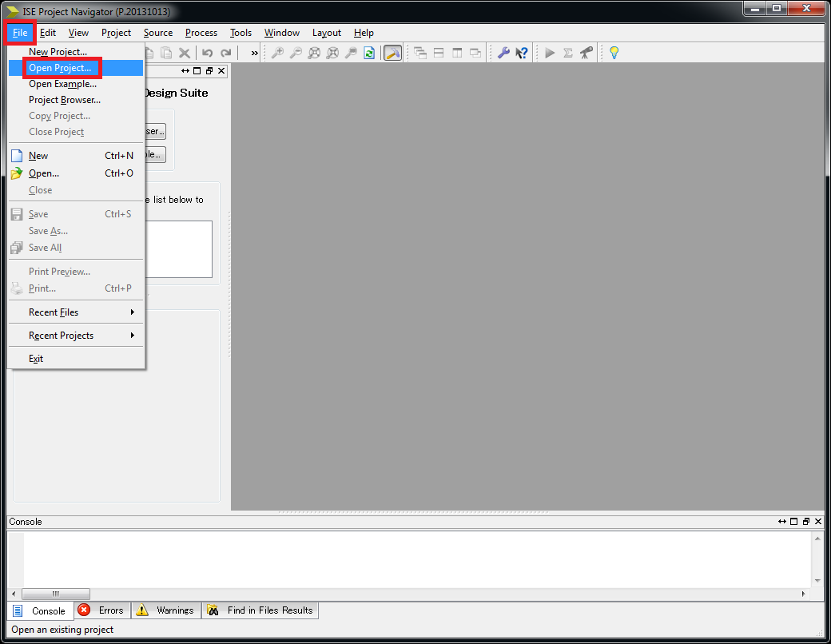Click the blue wrench properties icon

(x=503, y=53)
